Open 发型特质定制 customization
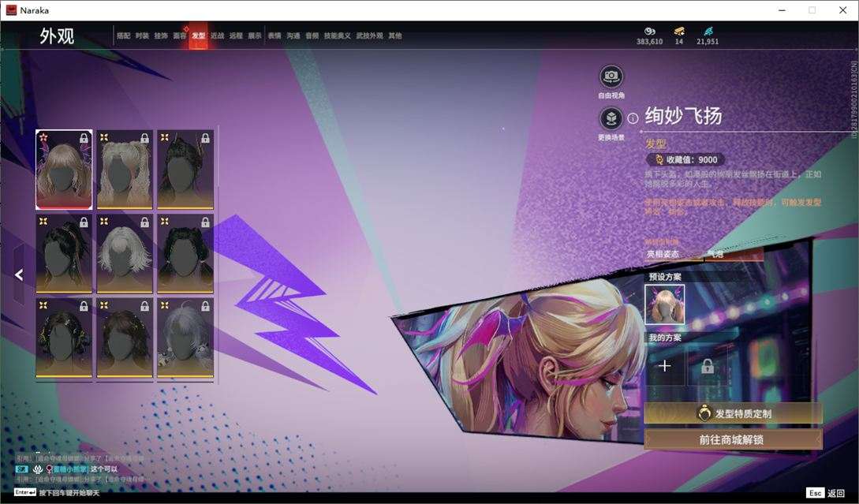 click(x=733, y=413)
